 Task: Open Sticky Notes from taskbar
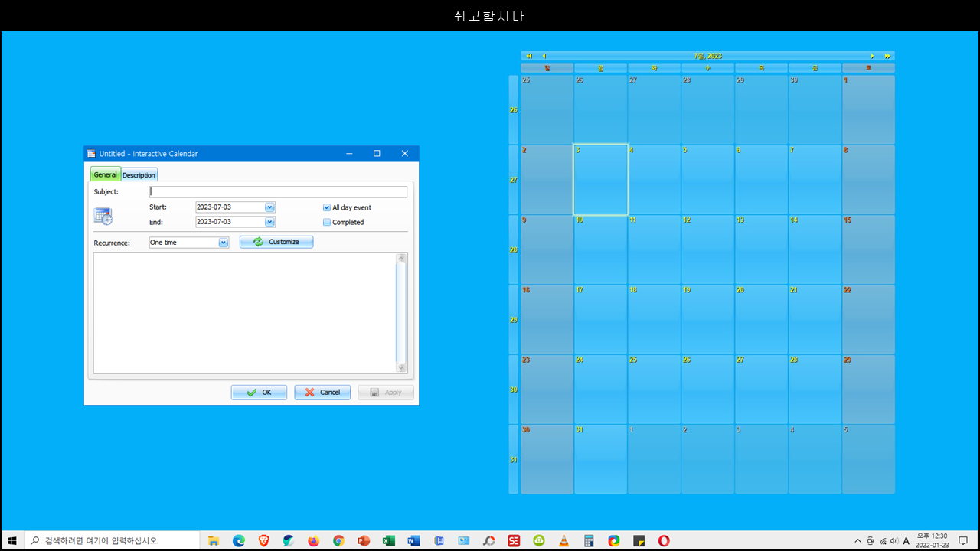(x=639, y=540)
